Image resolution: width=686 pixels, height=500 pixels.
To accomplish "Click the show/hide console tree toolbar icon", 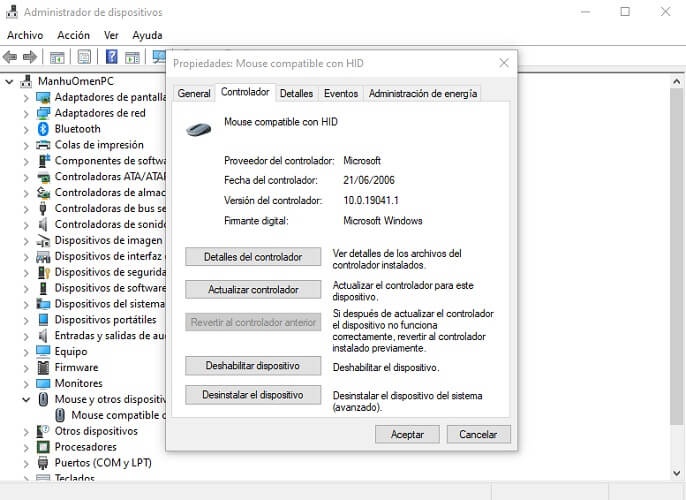I will coord(57,57).
